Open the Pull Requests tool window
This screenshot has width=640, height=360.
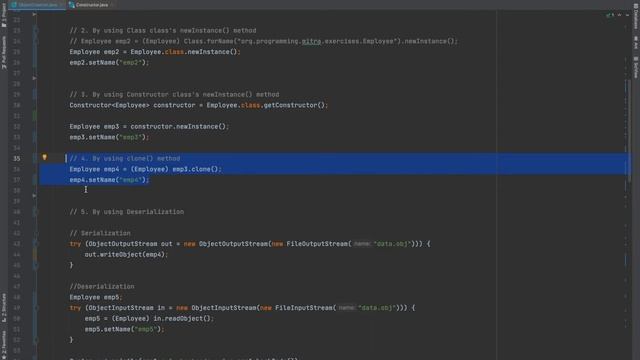pyautogui.click(x=4, y=52)
